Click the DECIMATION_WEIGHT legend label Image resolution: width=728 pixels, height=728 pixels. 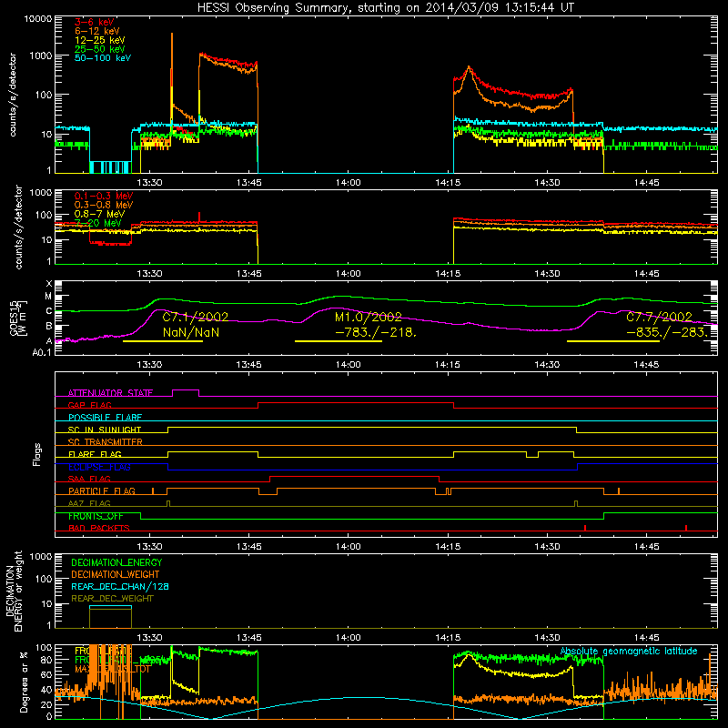click(x=116, y=574)
